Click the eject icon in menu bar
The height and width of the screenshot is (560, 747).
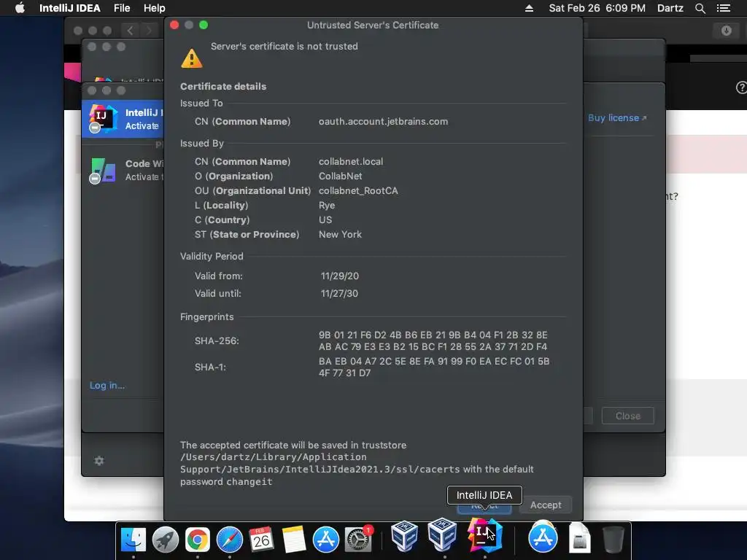[x=529, y=8]
